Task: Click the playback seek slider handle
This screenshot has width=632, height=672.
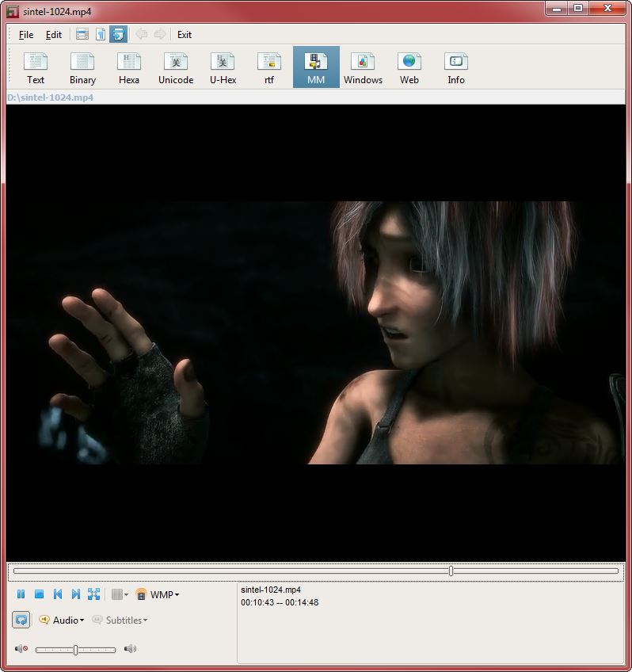Action: point(451,571)
